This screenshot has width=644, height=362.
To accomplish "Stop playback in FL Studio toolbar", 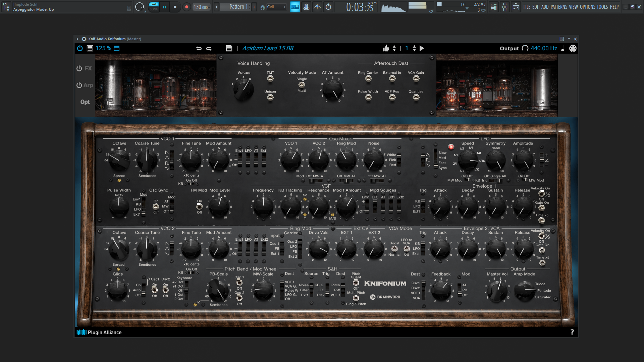I will [x=175, y=7].
